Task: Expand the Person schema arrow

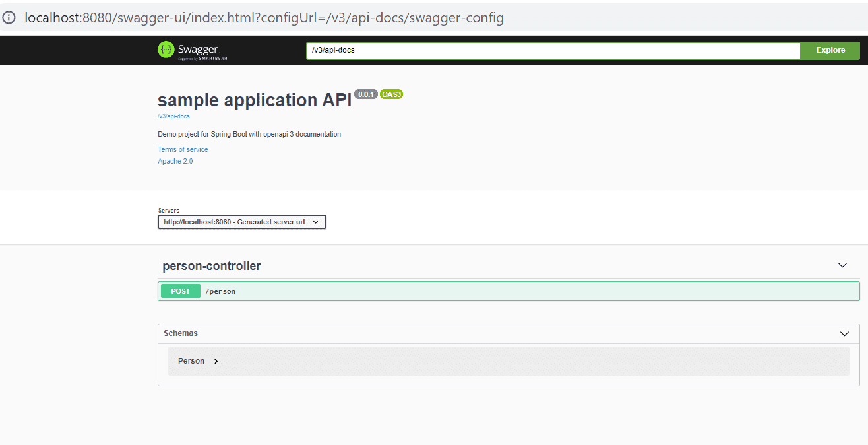Action: pos(216,361)
